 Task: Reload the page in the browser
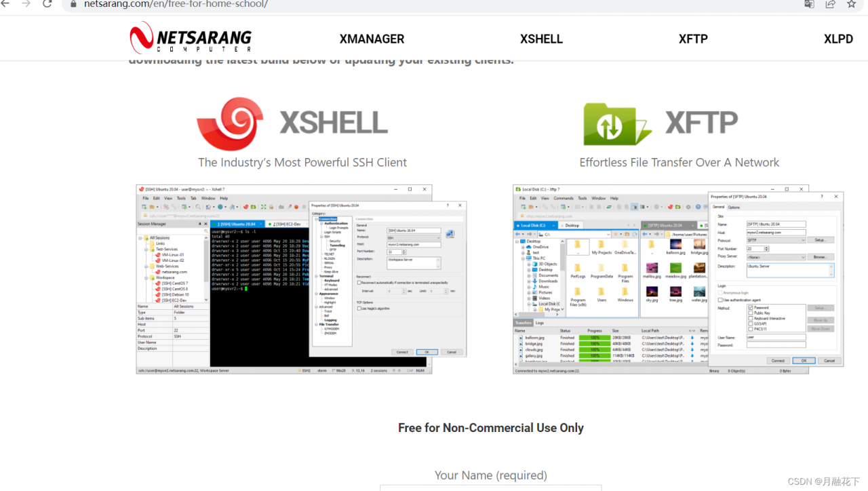coord(47,4)
